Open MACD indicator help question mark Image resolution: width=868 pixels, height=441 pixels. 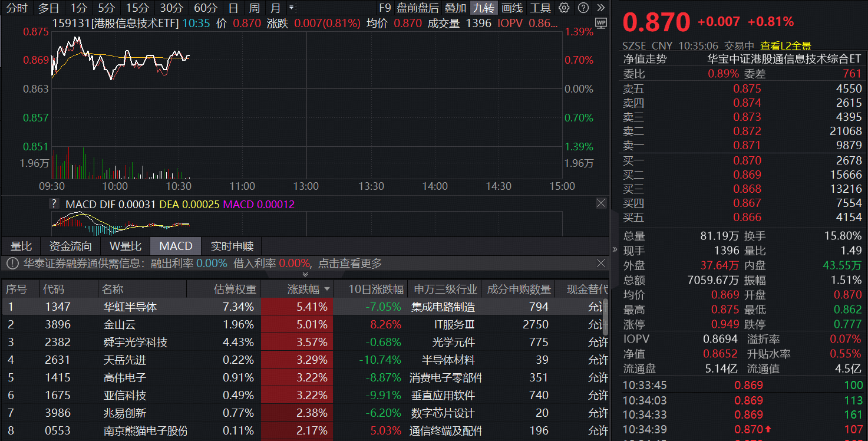point(55,204)
